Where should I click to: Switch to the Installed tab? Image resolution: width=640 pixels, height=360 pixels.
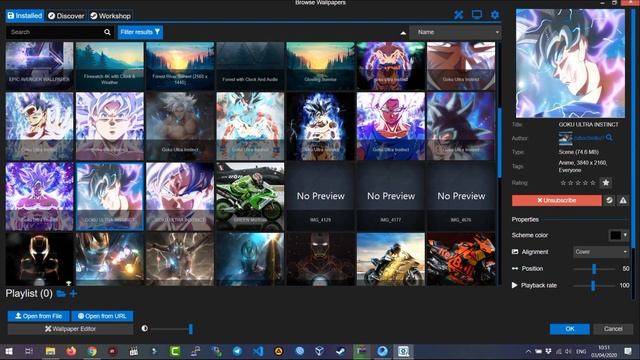[x=25, y=16]
